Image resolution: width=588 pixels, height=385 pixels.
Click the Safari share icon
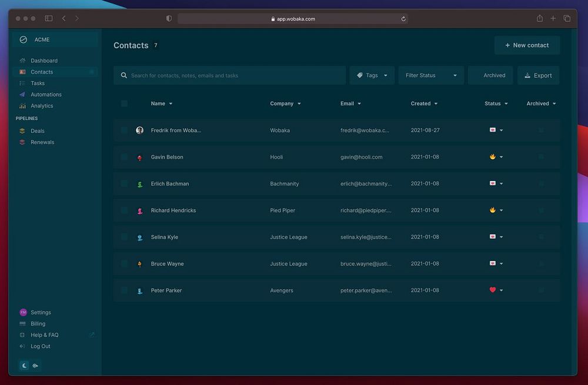click(x=539, y=19)
